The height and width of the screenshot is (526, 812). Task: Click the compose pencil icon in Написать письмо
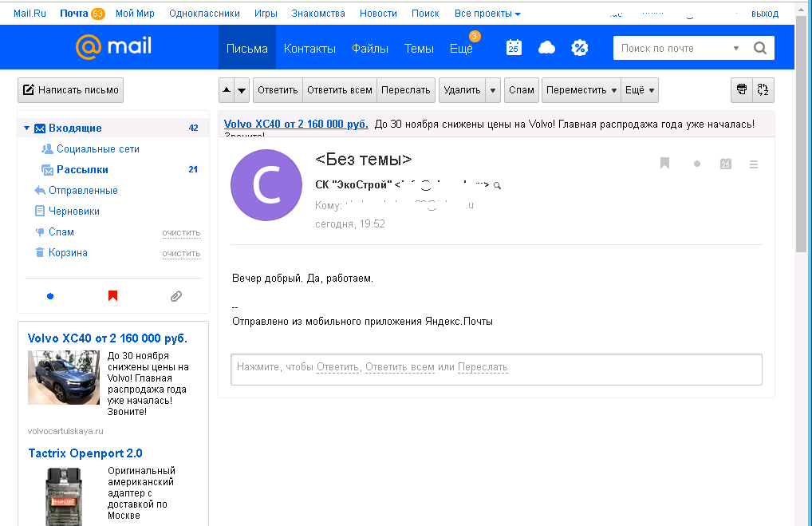[29, 90]
